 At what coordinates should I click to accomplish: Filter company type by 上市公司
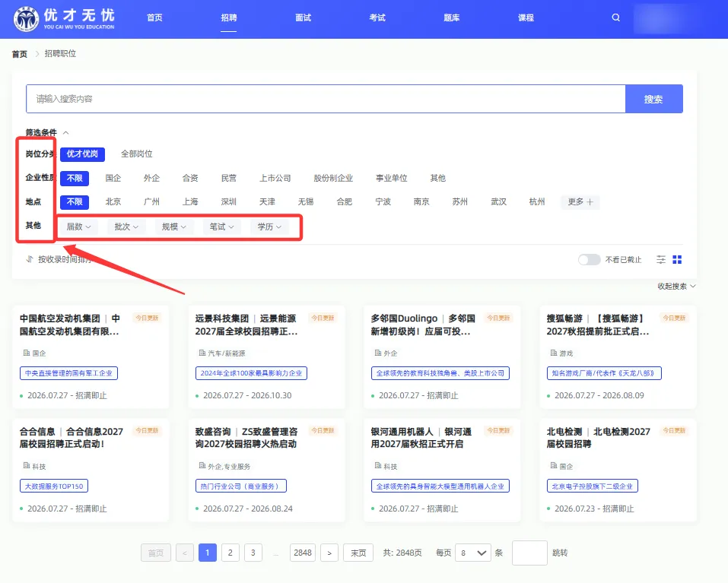tap(275, 178)
